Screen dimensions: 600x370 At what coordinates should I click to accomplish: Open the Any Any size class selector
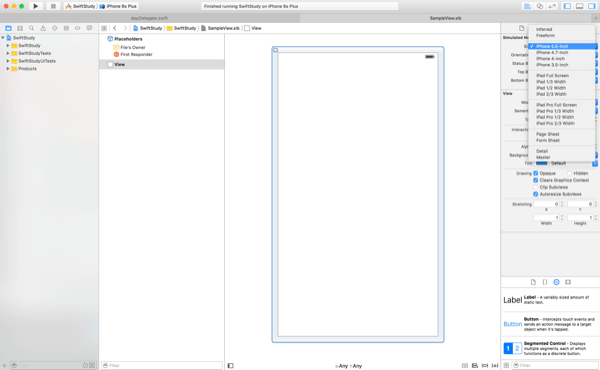(349, 366)
